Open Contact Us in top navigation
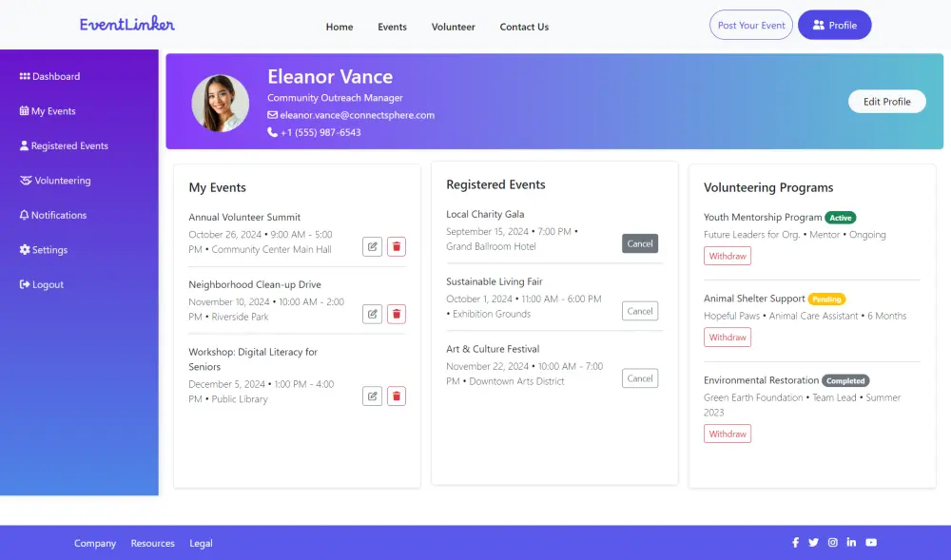Screen dimensions: 951x560 pos(524,27)
